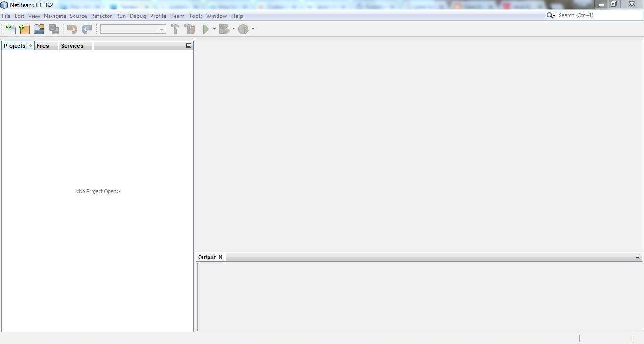Open the Run menu

click(121, 16)
